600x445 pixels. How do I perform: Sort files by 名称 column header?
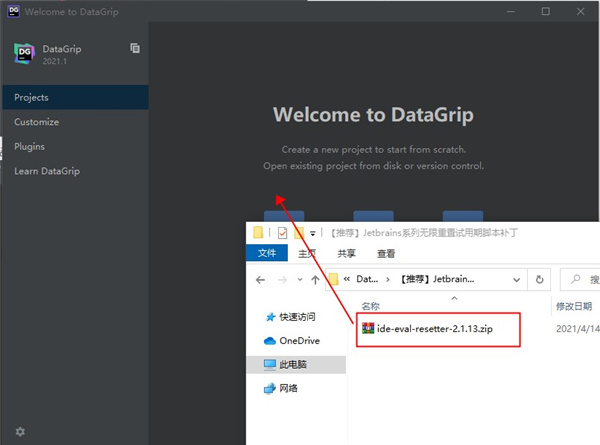click(370, 306)
